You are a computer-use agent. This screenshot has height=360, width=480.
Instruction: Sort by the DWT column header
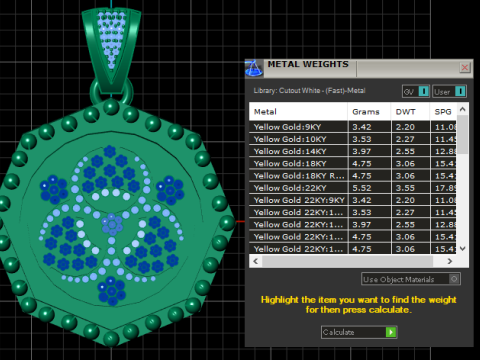pyautogui.click(x=410, y=112)
